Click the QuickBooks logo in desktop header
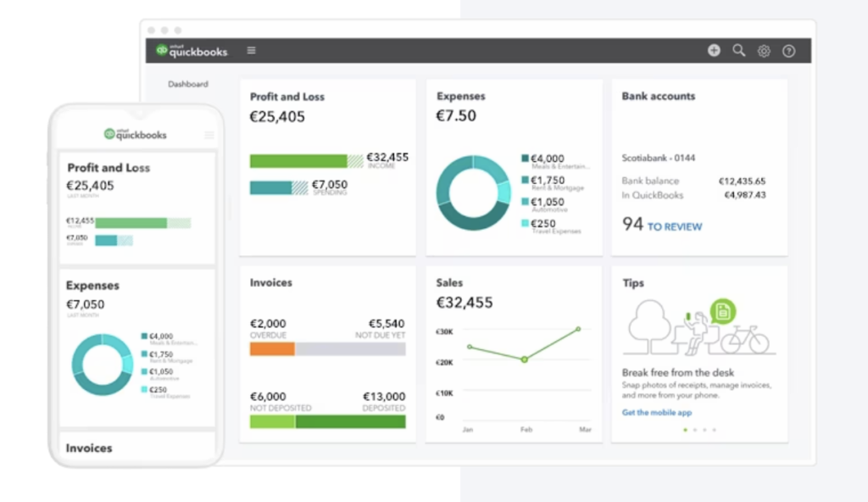Viewport: 868px width, 502px height. click(x=192, y=51)
